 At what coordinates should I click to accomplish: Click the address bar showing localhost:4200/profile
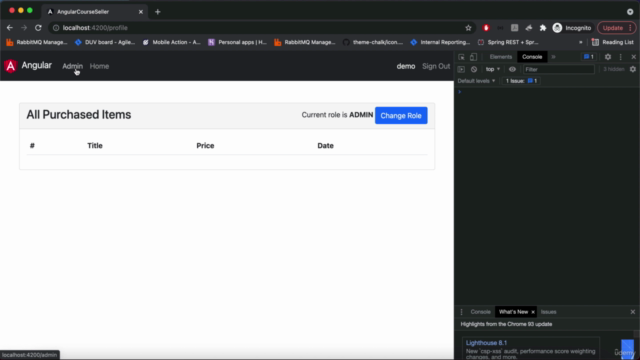(x=261, y=28)
